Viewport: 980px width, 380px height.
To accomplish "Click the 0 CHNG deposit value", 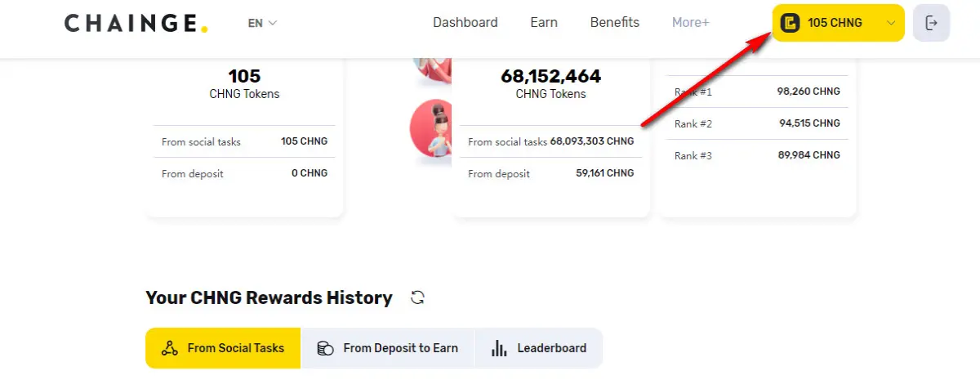I will (310, 173).
